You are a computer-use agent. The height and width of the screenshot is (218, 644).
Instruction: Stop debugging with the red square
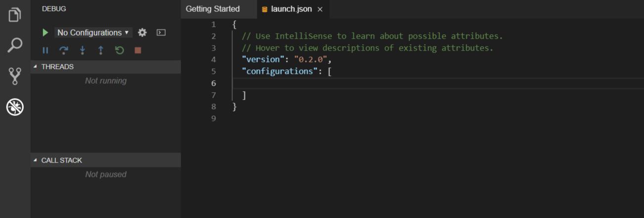(x=138, y=50)
